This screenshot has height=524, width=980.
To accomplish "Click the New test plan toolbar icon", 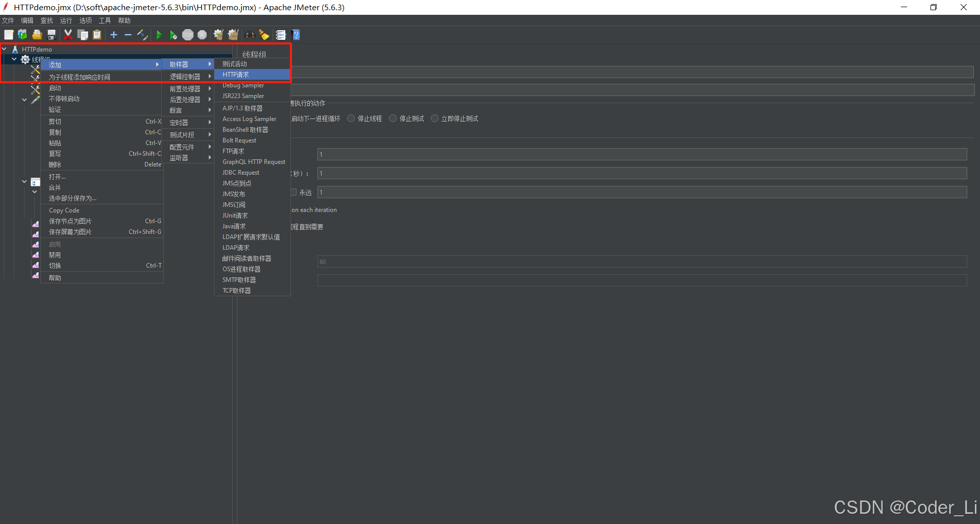I will [9, 35].
